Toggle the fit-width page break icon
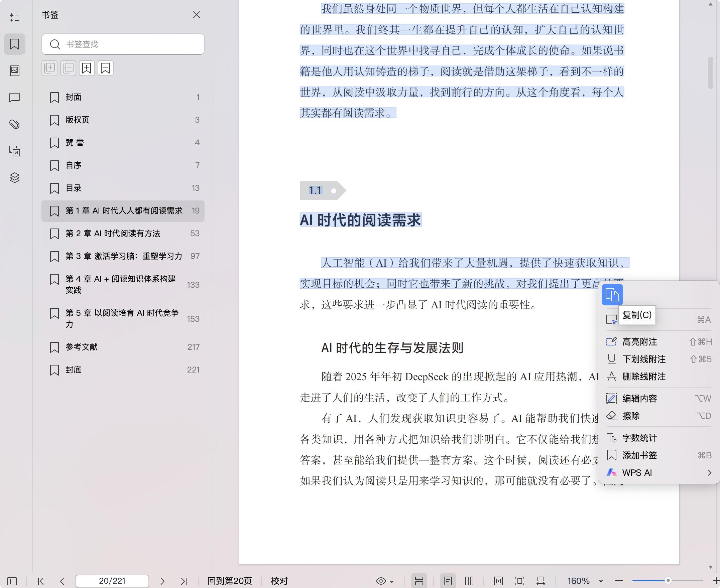The width and height of the screenshot is (720, 588). click(x=419, y=581)
